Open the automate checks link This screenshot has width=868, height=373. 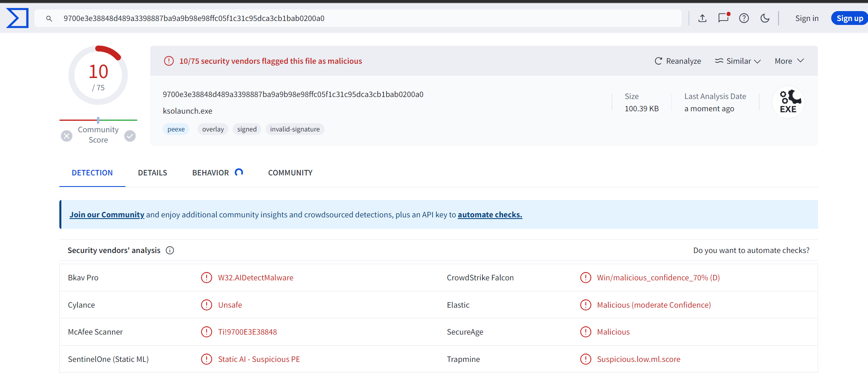[x=490, y=215]
